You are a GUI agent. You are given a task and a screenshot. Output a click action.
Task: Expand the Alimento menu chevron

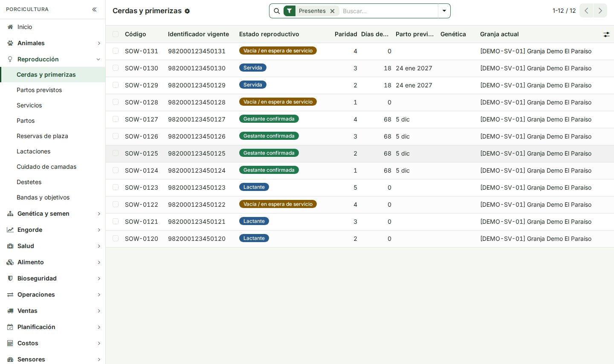point(99,262)
